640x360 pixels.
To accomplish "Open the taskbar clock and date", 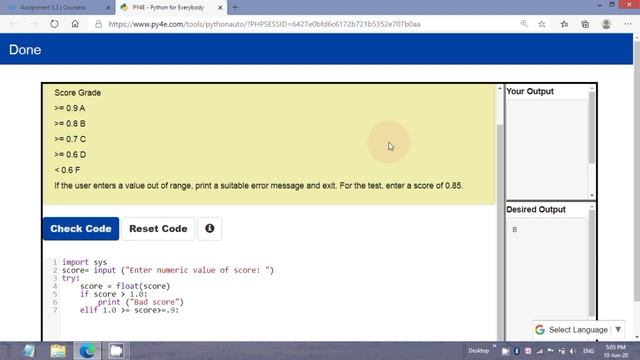I will coord(616,351).
